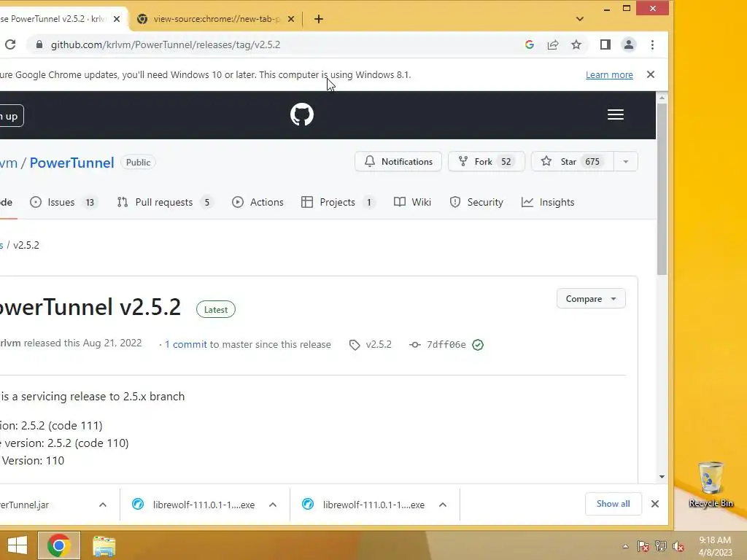This screenshot has width=747, height=560.
Task: Share this page via the share icon
Action: point(553,44)
